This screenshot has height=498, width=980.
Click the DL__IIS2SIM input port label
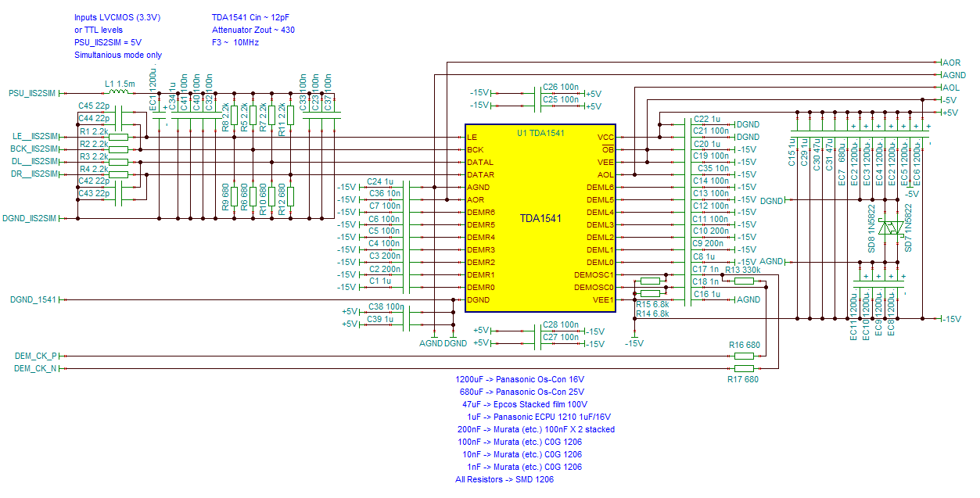point(36,162)
